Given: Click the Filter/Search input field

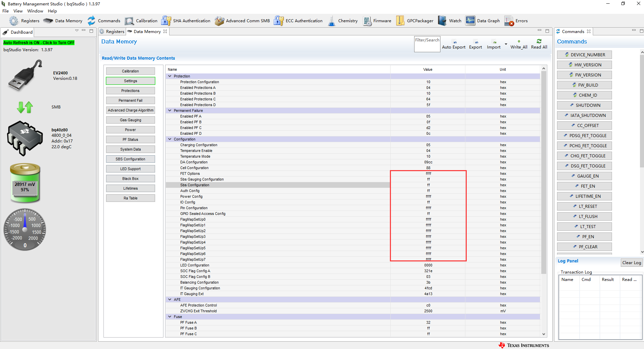Looking at the screenshot, I should point(427,44).
